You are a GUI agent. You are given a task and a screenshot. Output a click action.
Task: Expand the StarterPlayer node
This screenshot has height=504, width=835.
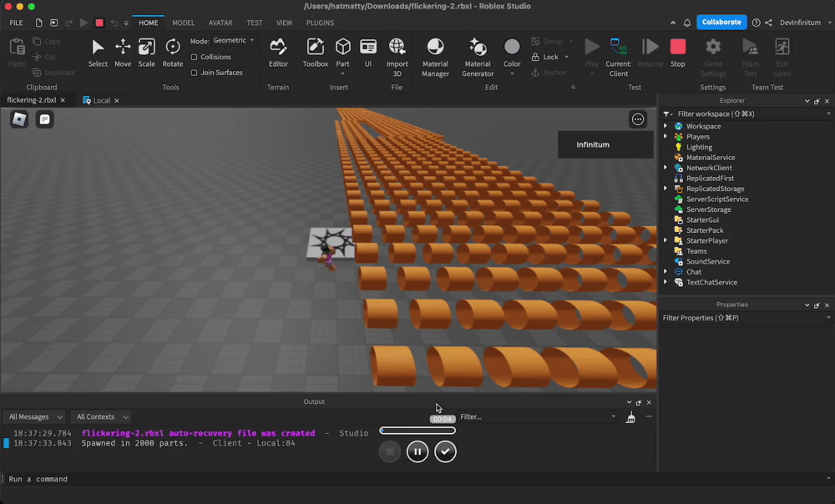[665, 240]
